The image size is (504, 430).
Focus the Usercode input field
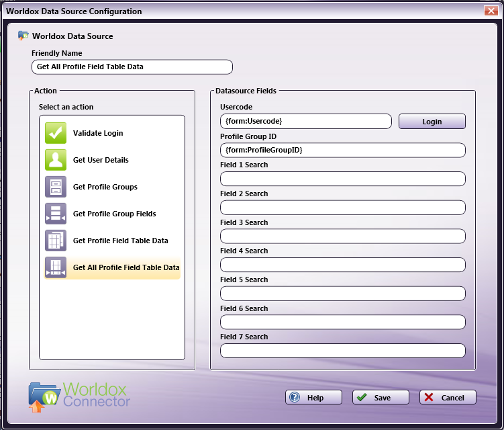(x=306, y=122)
